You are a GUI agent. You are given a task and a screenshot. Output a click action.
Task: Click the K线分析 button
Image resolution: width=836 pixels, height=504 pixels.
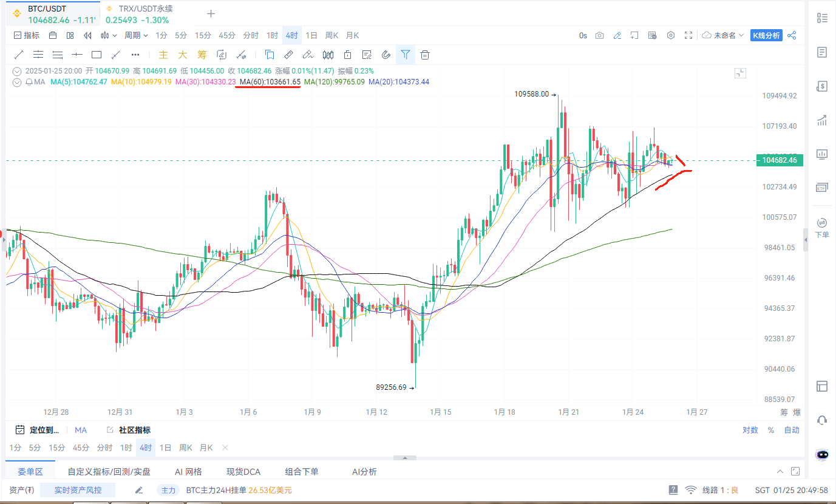coord(766,35)
